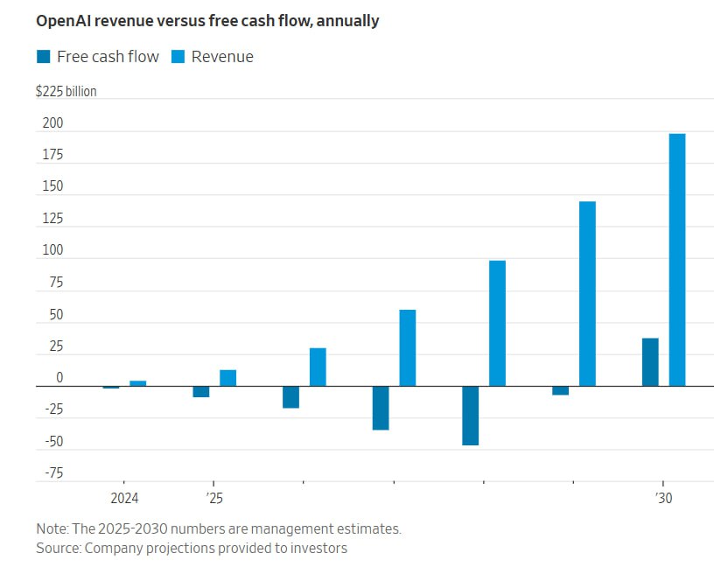Click the '25 x-axis year label
Screen dimensions: 728x574
point(214,498)
